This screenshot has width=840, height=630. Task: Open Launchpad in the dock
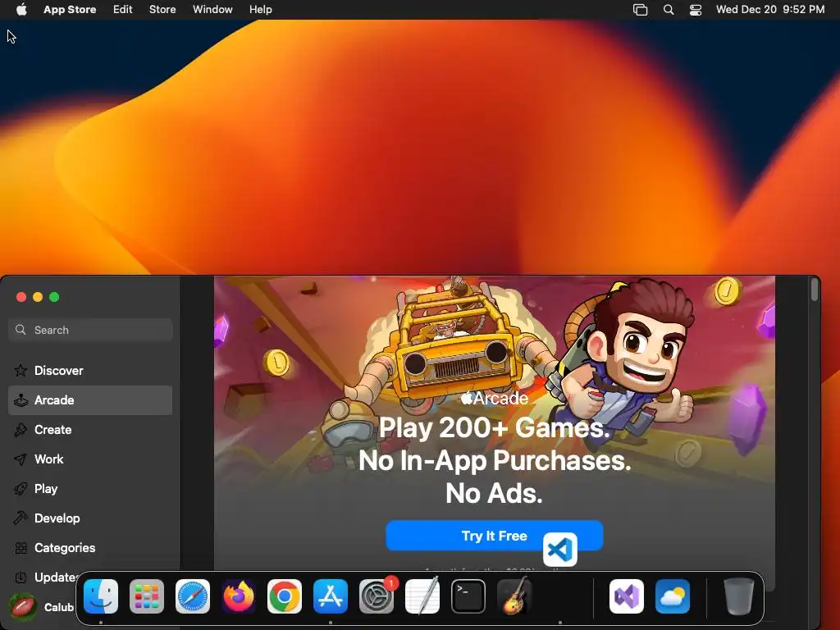pos(147,596)
